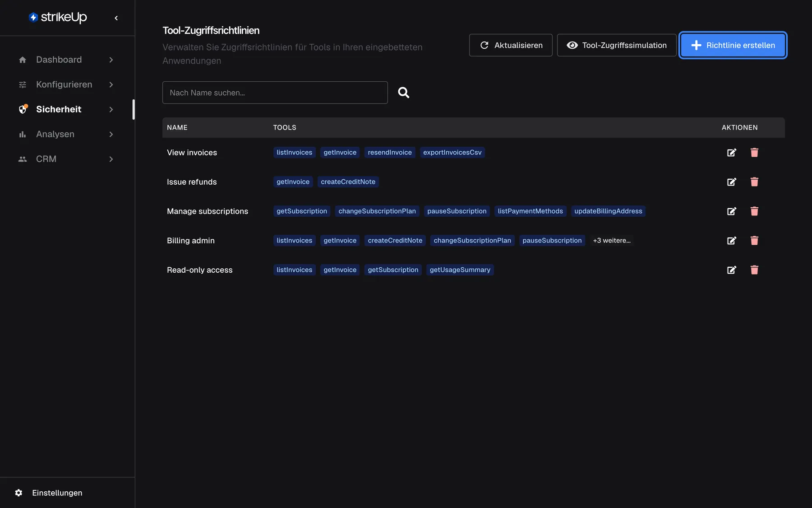The width and height of the screenshot is (812, 508).
Task: Click the Einstellungen gear icon
Action: click(x=18, y=493)
